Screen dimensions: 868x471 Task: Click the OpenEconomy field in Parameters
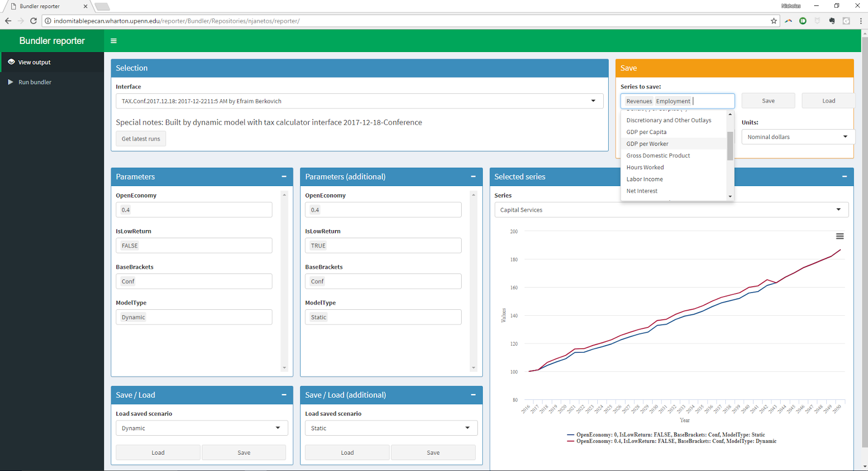(x=194, y=210)
